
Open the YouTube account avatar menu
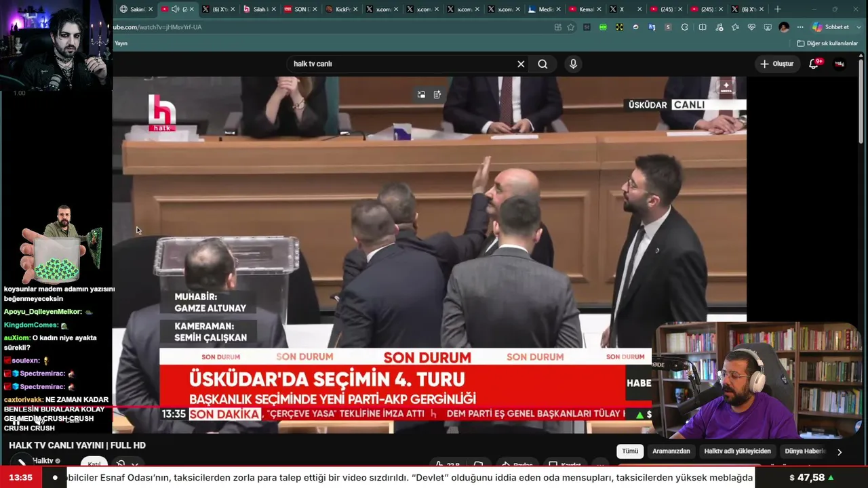point(840,64)
